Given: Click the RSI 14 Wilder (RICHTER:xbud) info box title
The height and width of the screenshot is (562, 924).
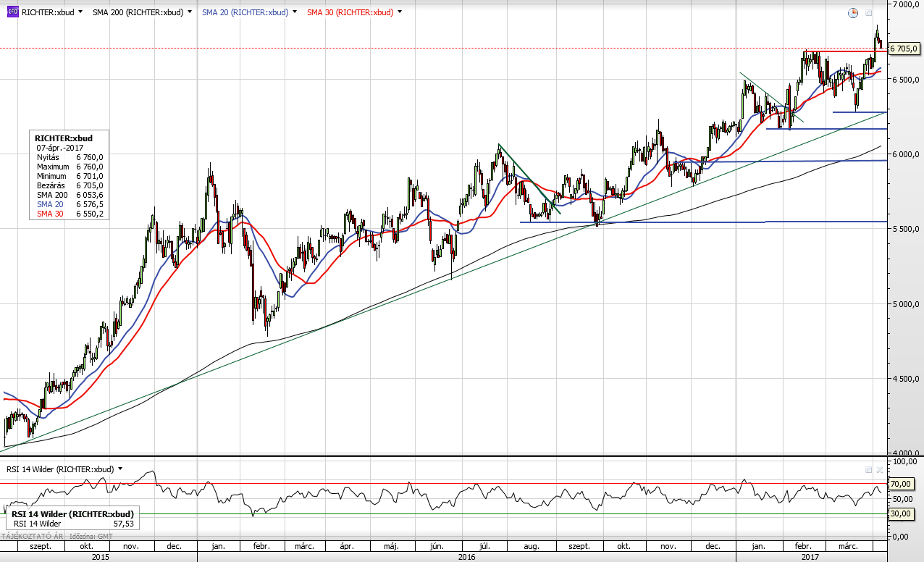Looking at the screenshot, I should [x=73, y=514].
